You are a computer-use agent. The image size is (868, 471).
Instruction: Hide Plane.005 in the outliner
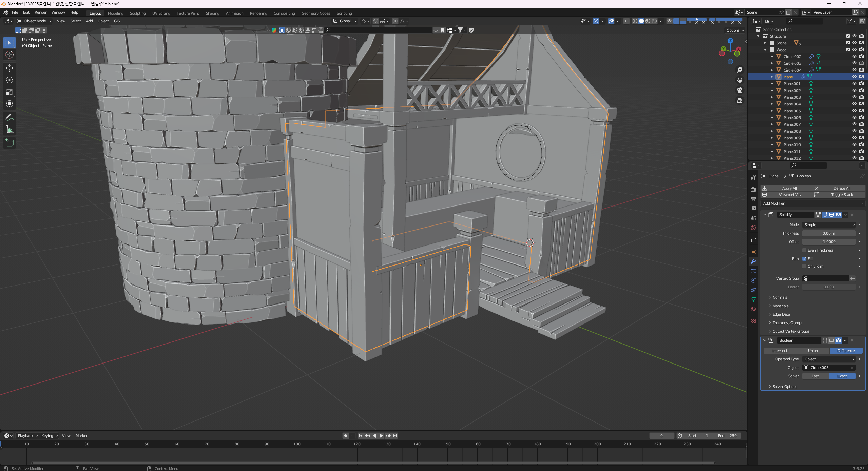[x=854, y=111]
